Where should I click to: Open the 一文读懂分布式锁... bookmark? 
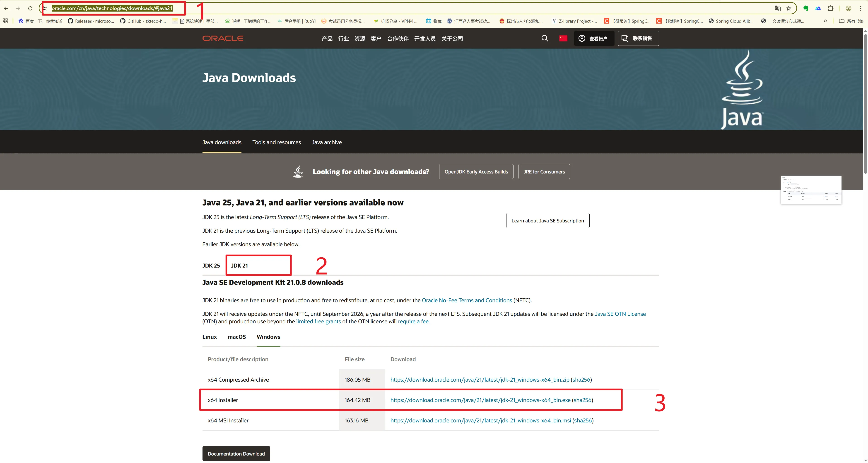pos(783,21)
